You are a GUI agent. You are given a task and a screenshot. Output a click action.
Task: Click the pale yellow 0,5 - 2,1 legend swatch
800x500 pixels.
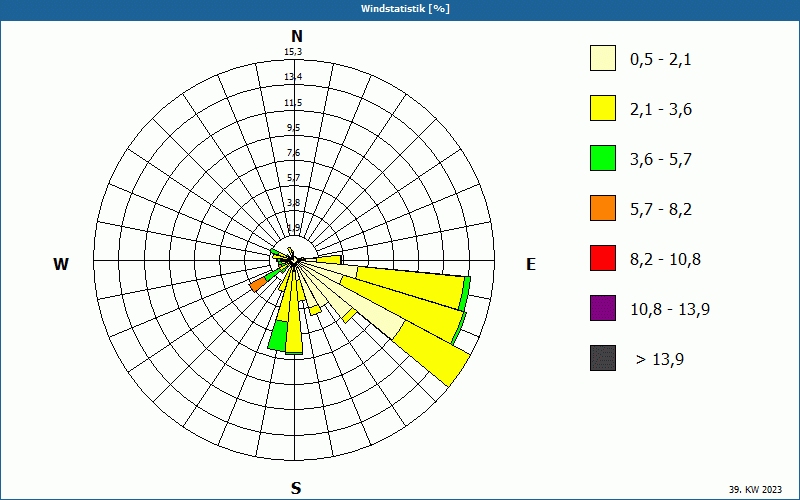603,58
